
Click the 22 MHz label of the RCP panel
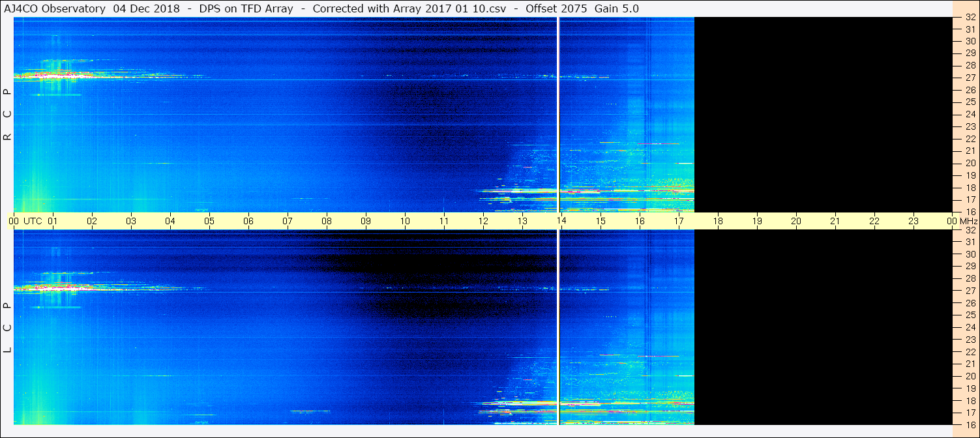click(x=970, y=139)
